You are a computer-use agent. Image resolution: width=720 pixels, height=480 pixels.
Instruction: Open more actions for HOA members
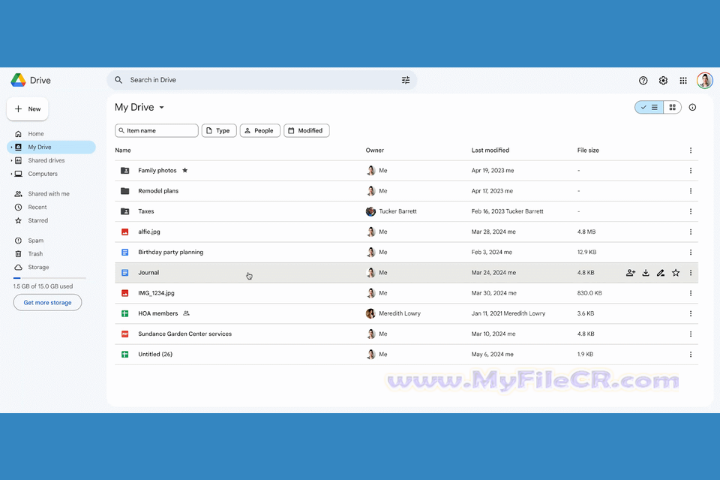(x=691, y=314)
